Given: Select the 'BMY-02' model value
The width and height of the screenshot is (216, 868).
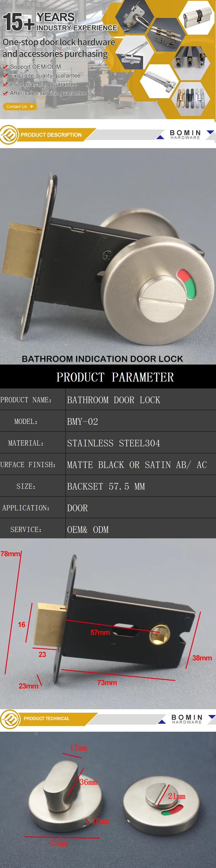Looking at the screenshot, I should (83, 421).
